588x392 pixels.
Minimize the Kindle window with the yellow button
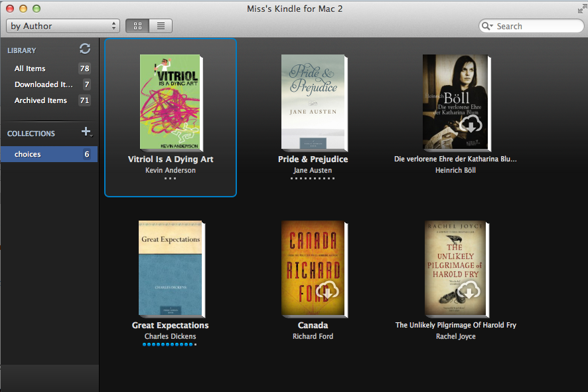coord(23,8)
